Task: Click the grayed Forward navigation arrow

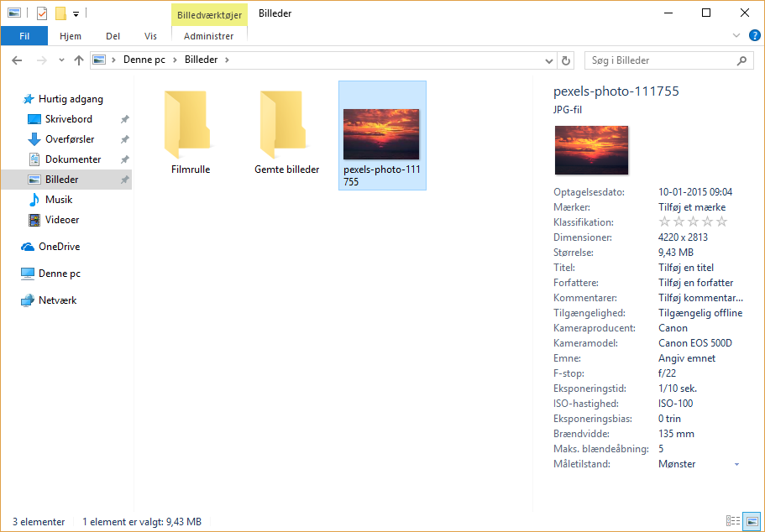Action: click(40, 60)
